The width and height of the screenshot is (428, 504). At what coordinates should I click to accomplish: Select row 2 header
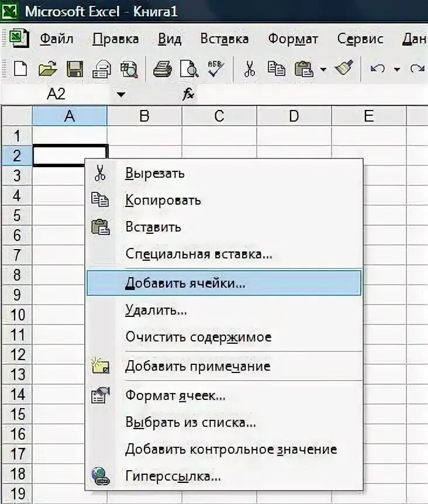click(17, 156)
